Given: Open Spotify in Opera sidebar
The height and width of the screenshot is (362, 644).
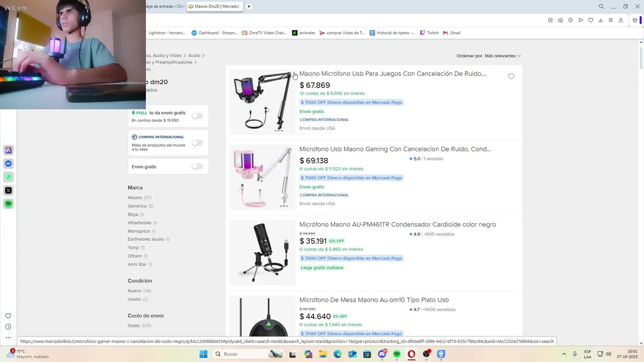Looking at the screenshot, I should (x=8, y=204).
